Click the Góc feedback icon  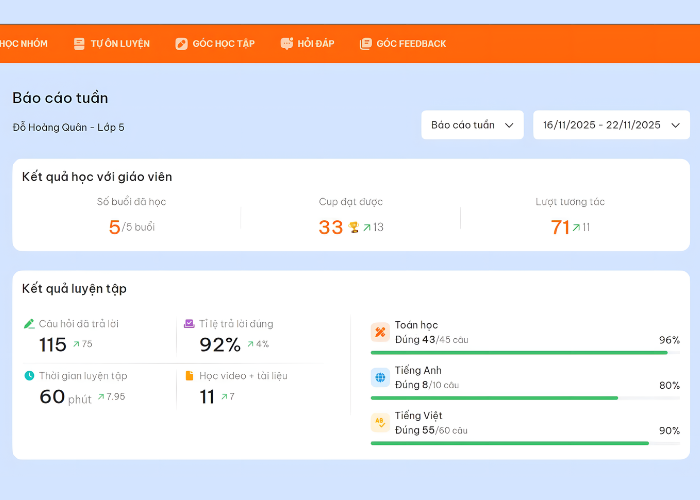366,44
